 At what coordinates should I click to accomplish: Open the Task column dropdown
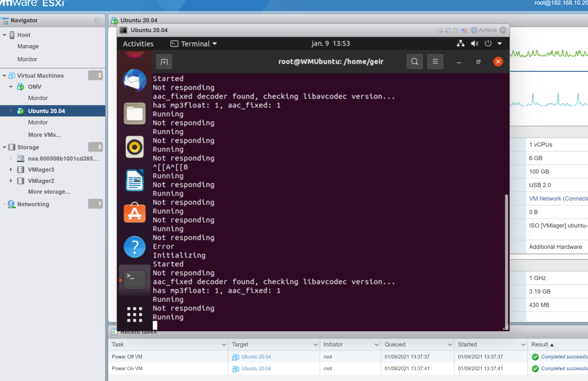pyautogui.click(x=224, y=345)
